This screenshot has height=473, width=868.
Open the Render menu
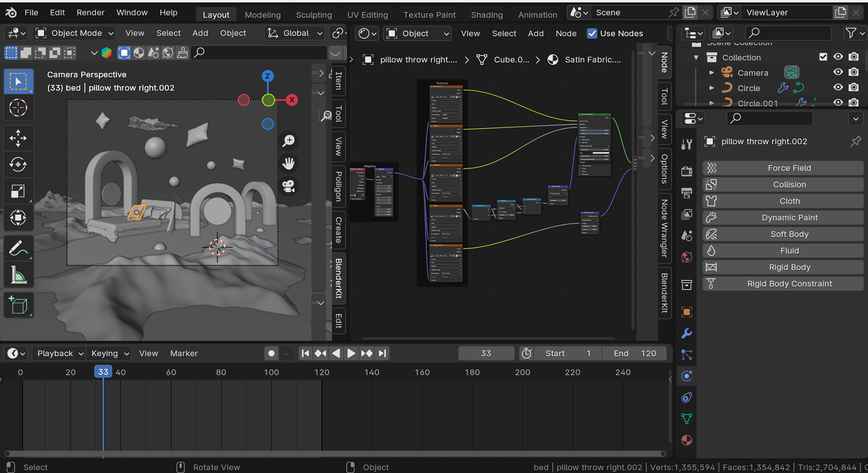[x=90, y=13]
